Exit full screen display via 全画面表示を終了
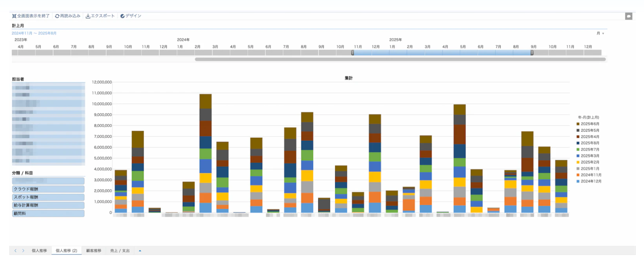The image size is (644, 265). tap(31, 16)
